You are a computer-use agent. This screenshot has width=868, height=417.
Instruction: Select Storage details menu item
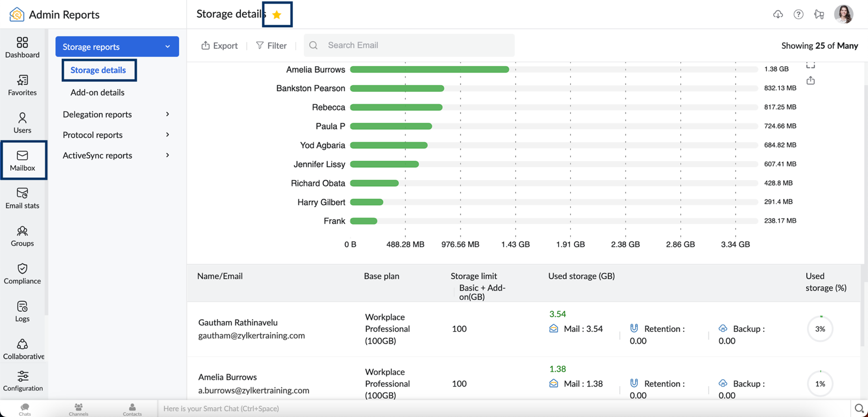[98, 70]
